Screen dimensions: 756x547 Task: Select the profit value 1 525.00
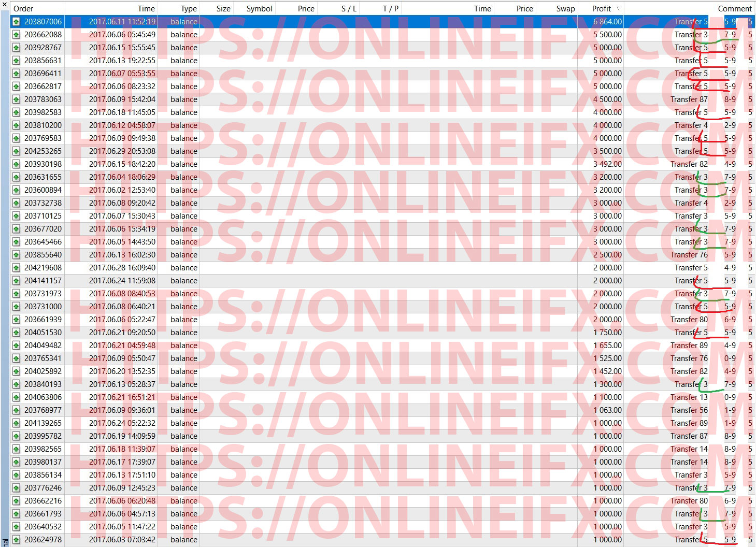(607, 358)
